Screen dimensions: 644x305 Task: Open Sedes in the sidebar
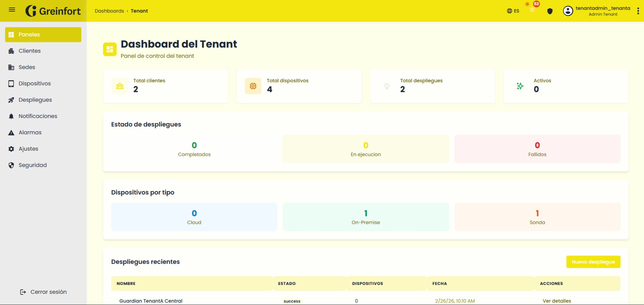click(43, 67)
